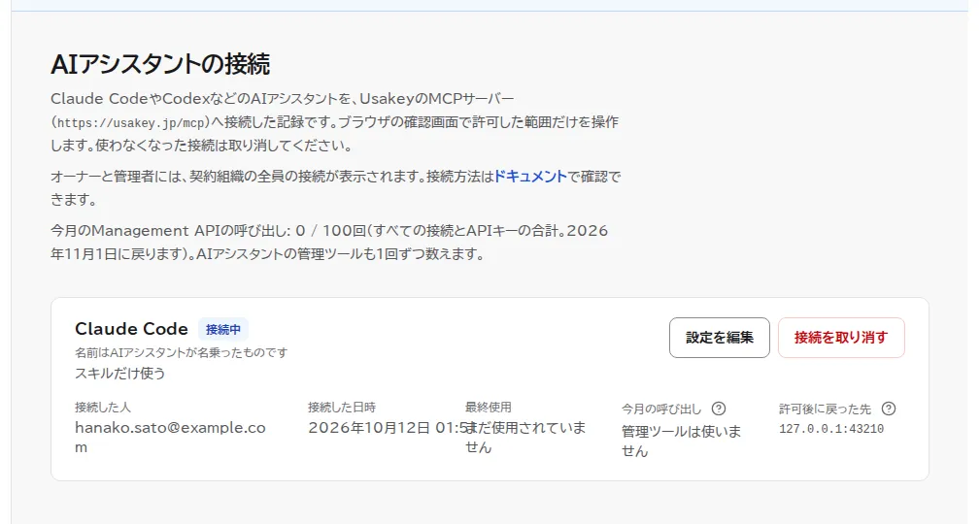Screen dimensions: 980x524
Task: Open the help icon beside 今月の呼び出し
Action: [x=719, y=409]
